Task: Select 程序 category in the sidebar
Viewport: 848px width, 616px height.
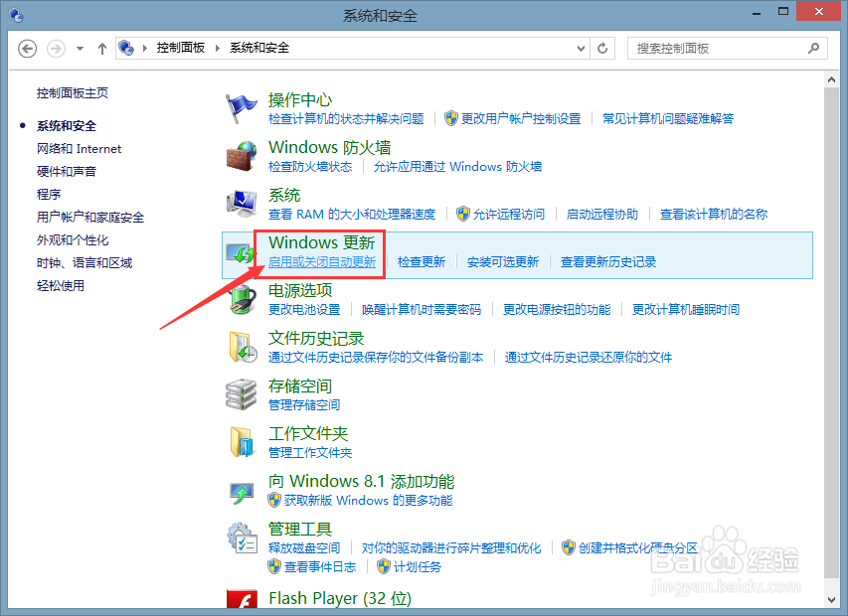Action: point(49,194)
